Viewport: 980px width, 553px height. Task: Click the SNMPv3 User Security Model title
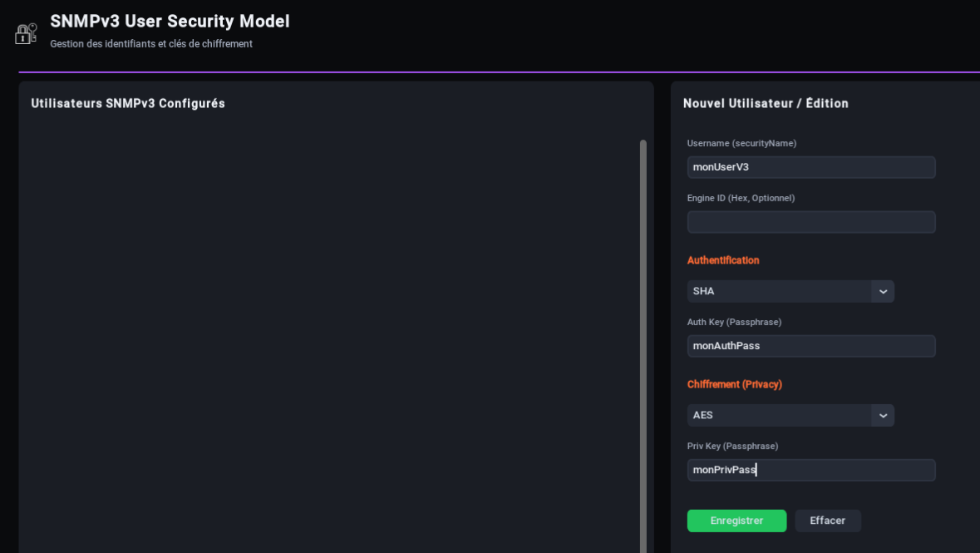170,22
